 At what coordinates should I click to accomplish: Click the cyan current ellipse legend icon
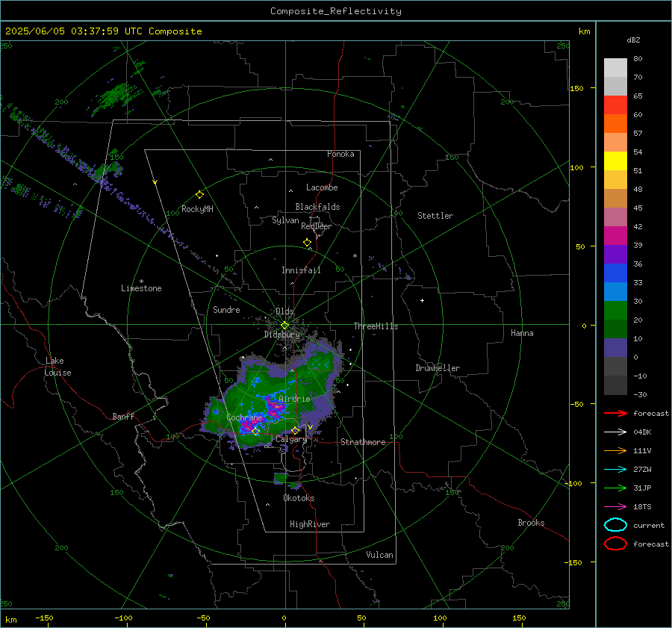coord(615,525)
